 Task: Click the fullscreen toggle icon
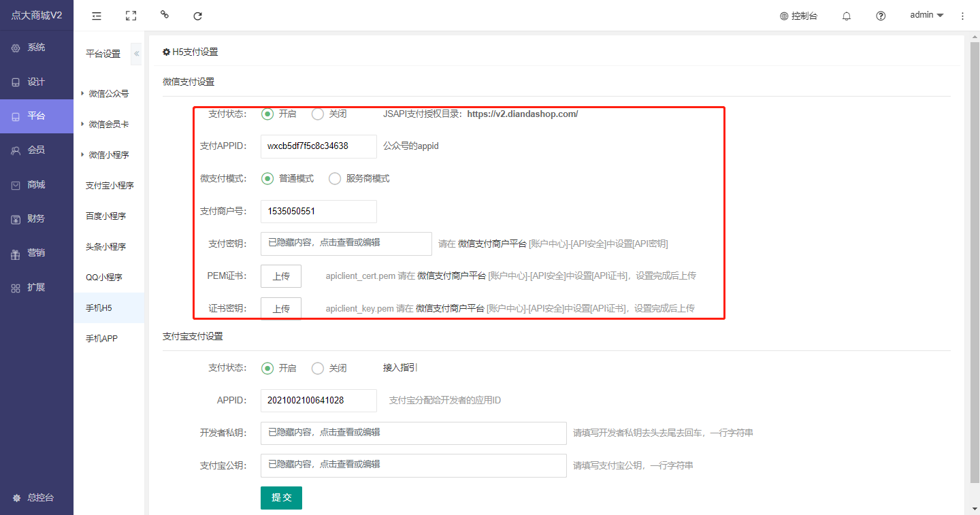(x=131, y=16)
